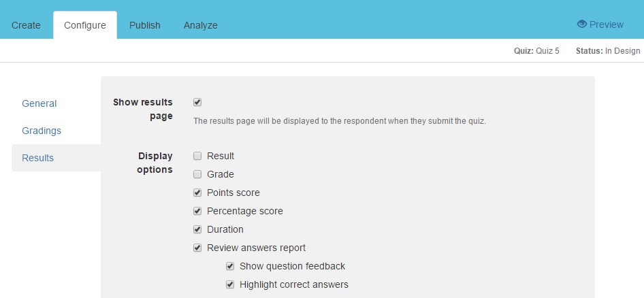
Task: Go to the Analyze tab
Action: point(200,25)
